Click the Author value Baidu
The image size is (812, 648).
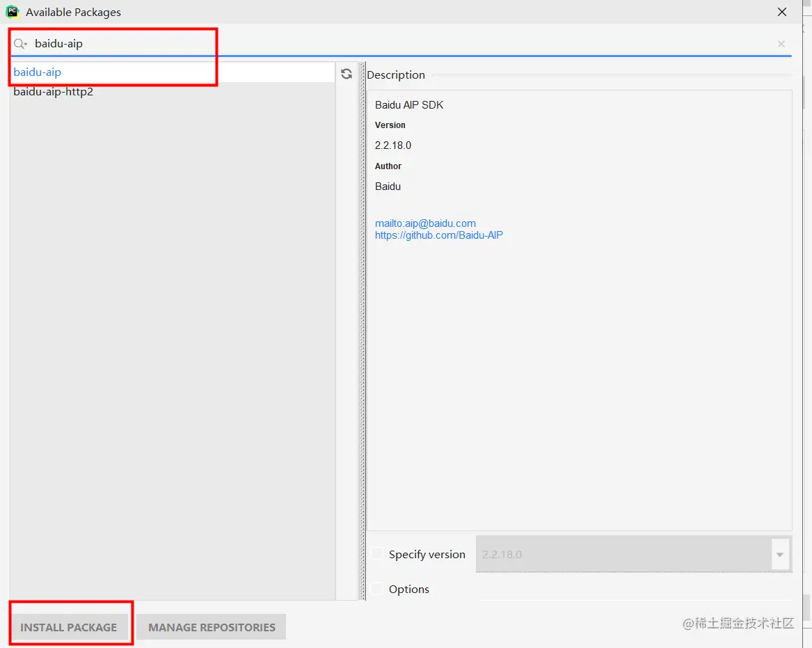point(388,187)
